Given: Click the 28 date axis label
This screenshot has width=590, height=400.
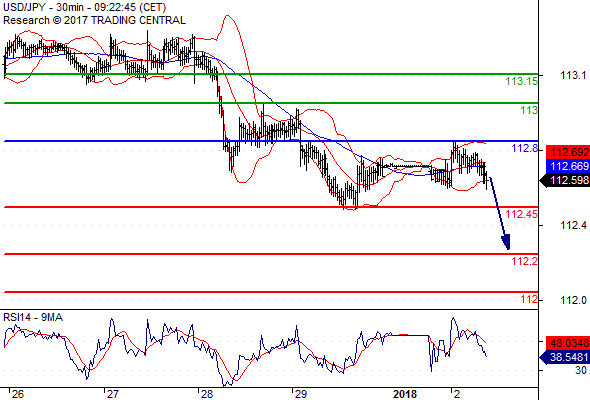Looking at the screenshot, I should pyautogui.click(x=207, y=394).
